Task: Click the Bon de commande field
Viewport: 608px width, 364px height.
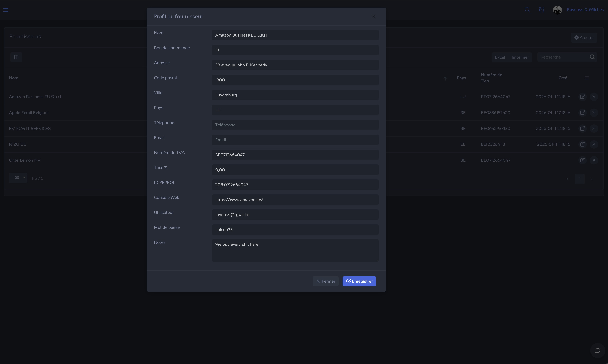Action: (295, 50)
